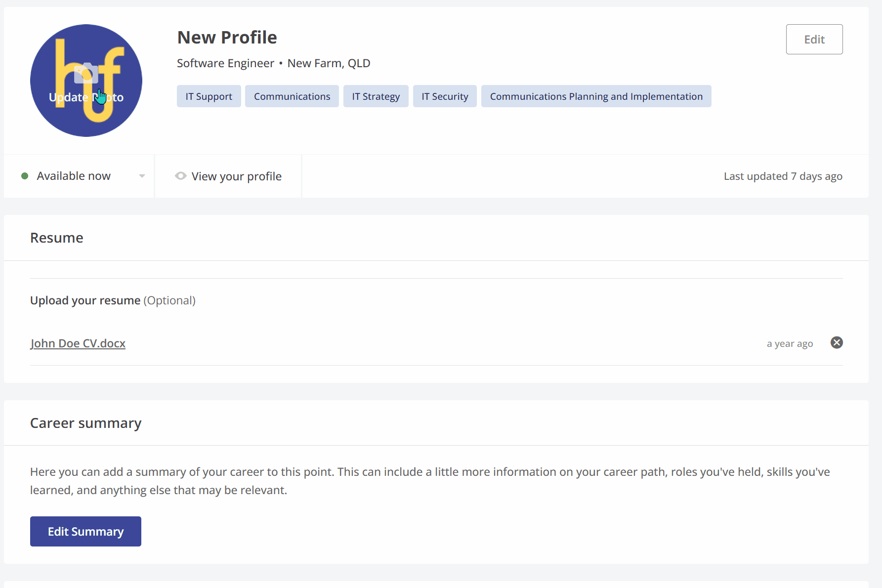Select the IT Support skill tag

(209, 96)
